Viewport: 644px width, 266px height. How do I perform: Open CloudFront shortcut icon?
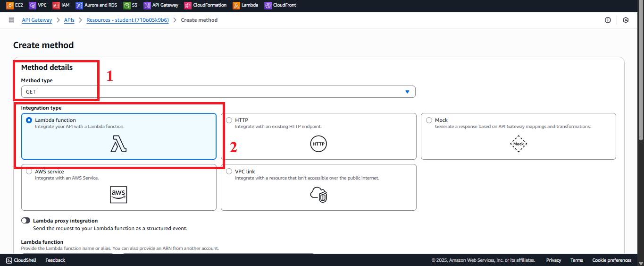[268, 5]
